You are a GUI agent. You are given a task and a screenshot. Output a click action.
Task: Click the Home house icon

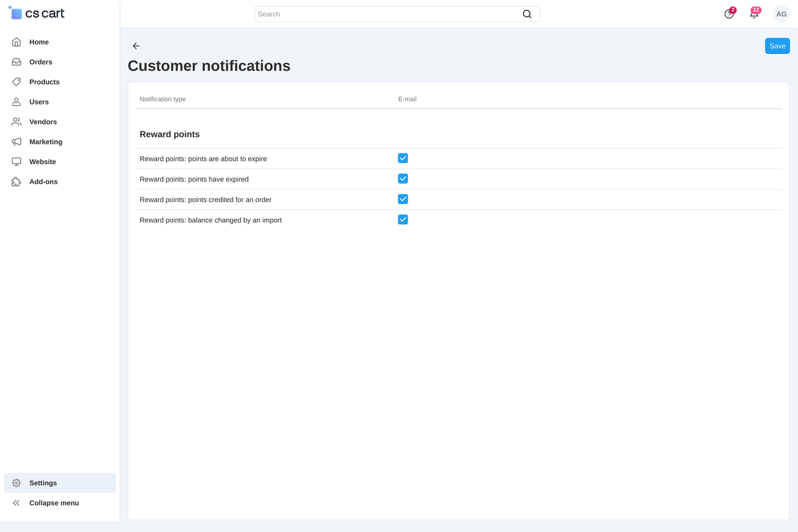[17, 42]
